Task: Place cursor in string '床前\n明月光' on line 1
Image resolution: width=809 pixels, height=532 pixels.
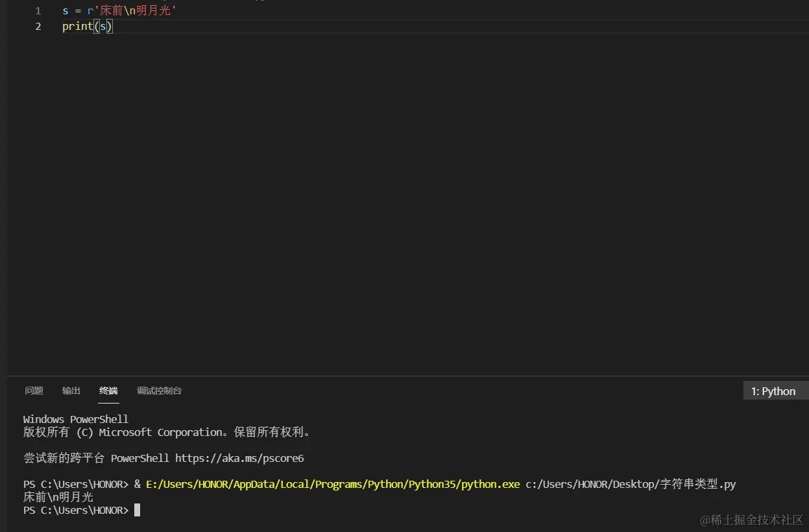Action: [135, 11]
